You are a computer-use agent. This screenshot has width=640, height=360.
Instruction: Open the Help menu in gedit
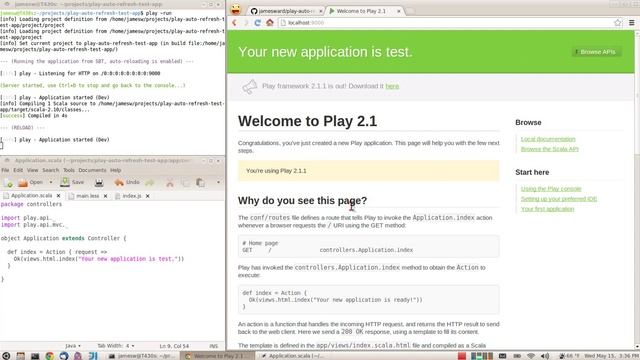[x=116, y=170]
